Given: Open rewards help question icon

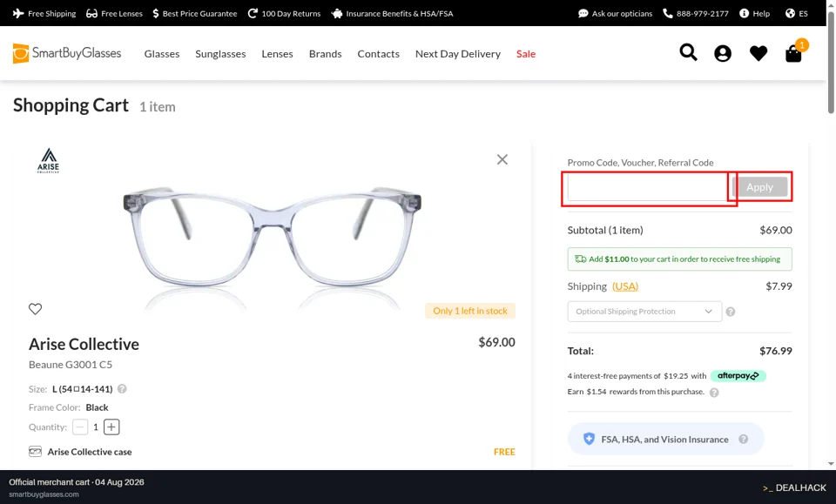Looking at the screenshot, I should pyautogui.click(x=714, y=392).
